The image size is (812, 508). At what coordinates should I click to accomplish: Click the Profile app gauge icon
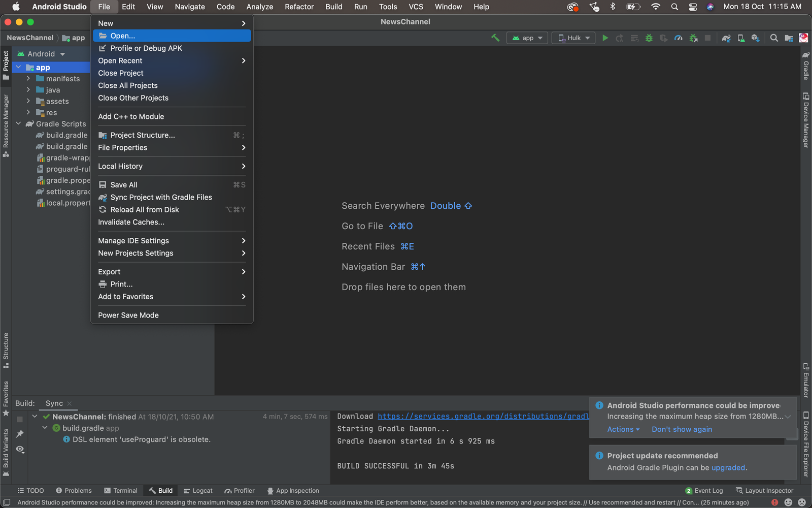pyautogui.click(x=678, y=38)
